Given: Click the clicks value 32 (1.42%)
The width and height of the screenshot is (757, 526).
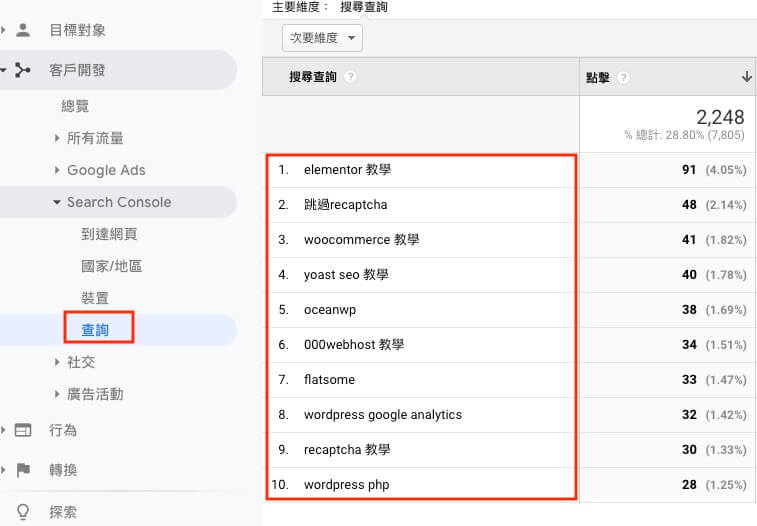Looking at the screenshot, I should point(714,415).
